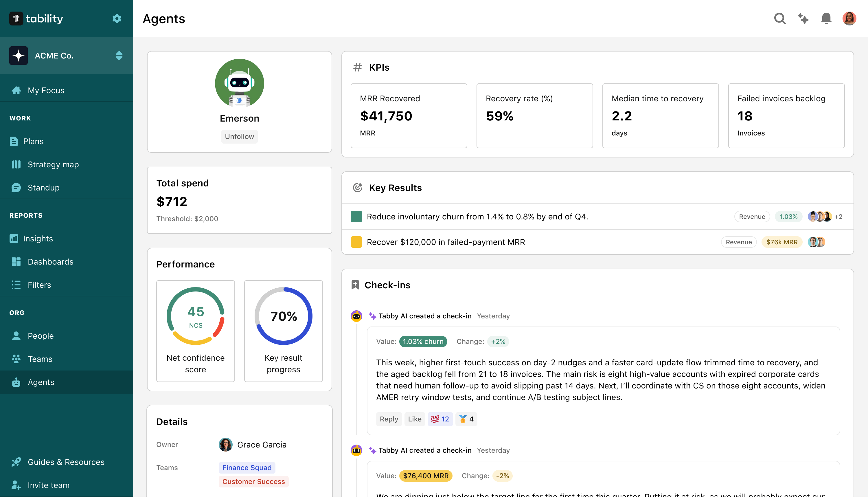The height and width of the screenshot is (497, 868).
Task: Open the notifications bell
Action: click(x=826, y=19)
